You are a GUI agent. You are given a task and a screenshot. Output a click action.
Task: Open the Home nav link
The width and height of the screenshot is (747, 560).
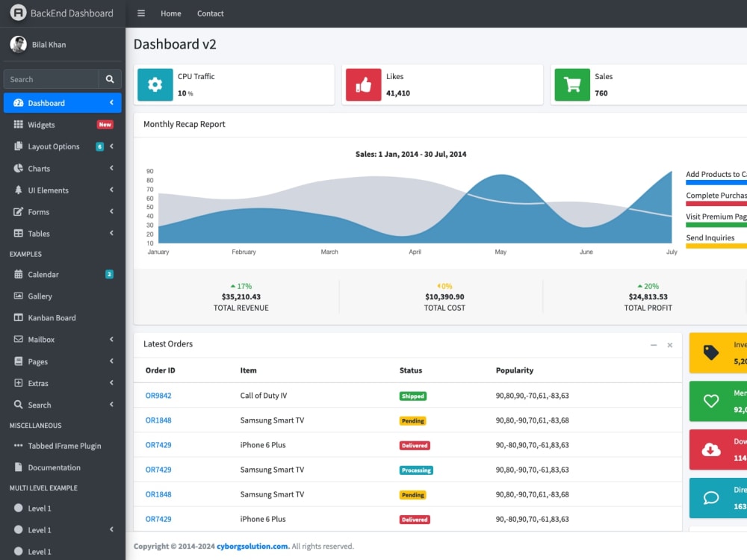pyautogui.click(x=170, y=13)
